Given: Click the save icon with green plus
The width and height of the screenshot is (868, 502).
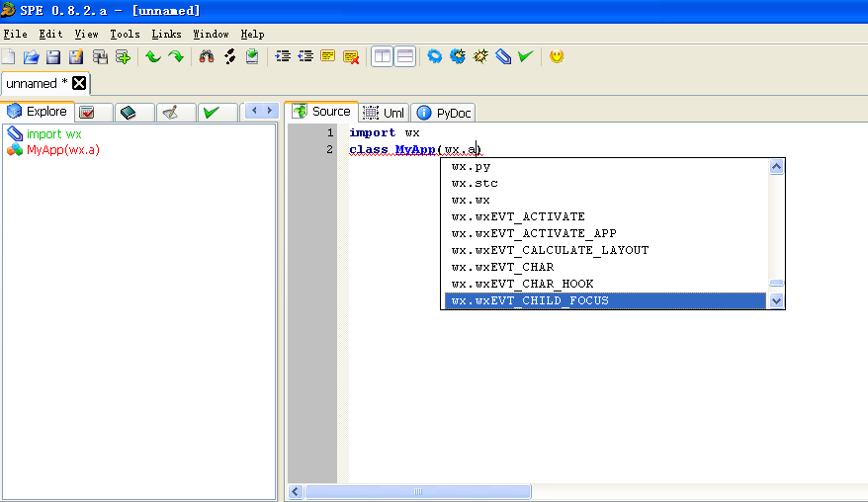Looking at the screenshot, I should (x=123, y=56).
